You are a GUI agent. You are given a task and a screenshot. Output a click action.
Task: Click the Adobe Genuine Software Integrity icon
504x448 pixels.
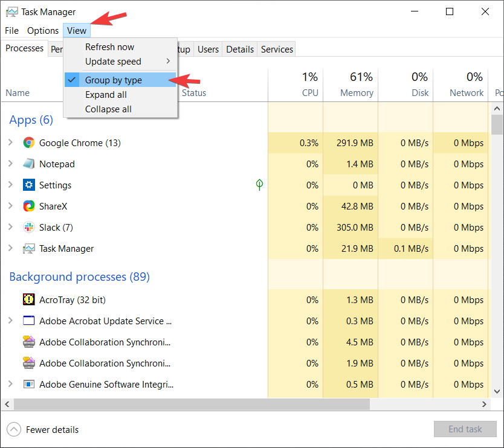click(28, 384)
